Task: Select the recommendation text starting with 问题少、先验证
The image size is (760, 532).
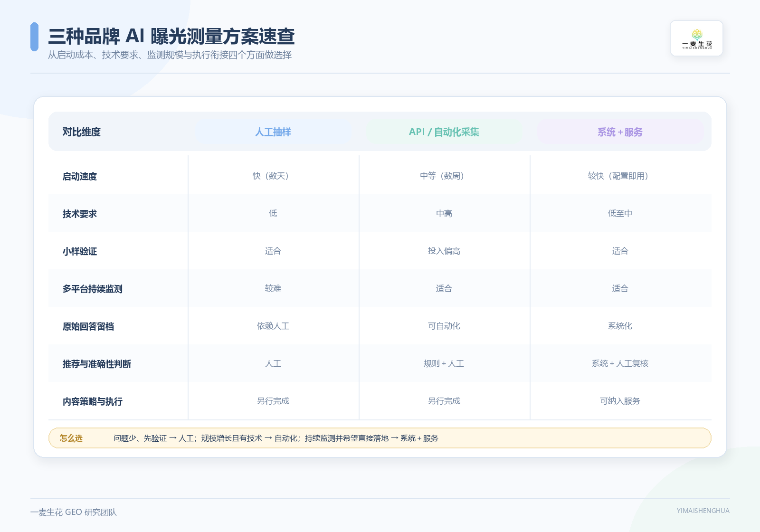Action: pyautogui.click(x=275, y=438)
